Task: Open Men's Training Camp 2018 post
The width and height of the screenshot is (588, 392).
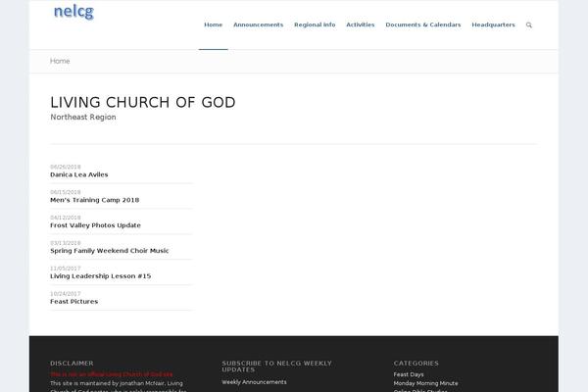Action: 94,200
